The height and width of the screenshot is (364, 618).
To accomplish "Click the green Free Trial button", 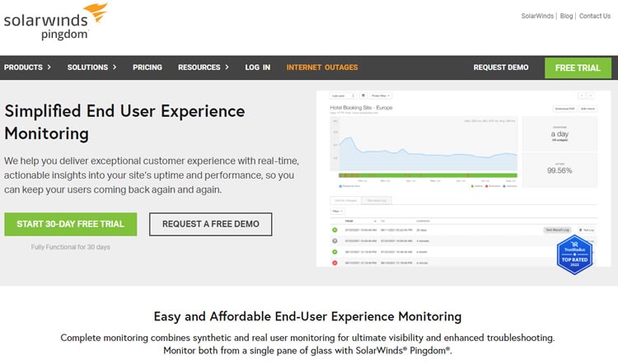I will click(578, 68).
